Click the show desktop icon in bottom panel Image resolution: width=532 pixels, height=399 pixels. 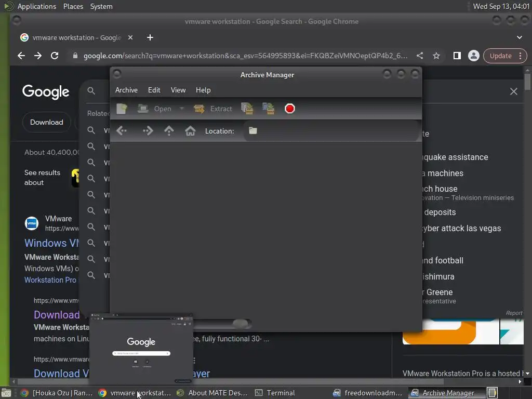(6, 393)
